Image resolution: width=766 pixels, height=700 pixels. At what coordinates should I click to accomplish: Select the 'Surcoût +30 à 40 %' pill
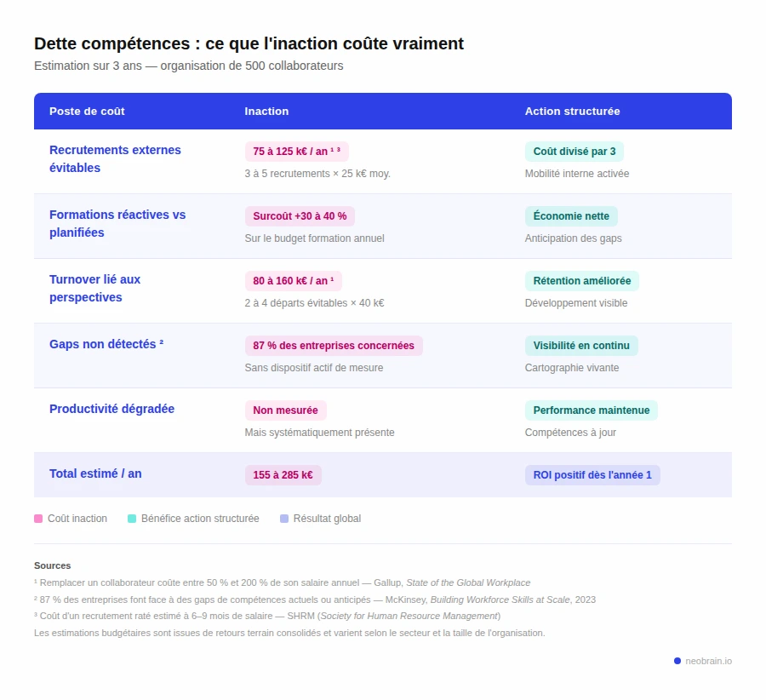click(x=299, y=215)
